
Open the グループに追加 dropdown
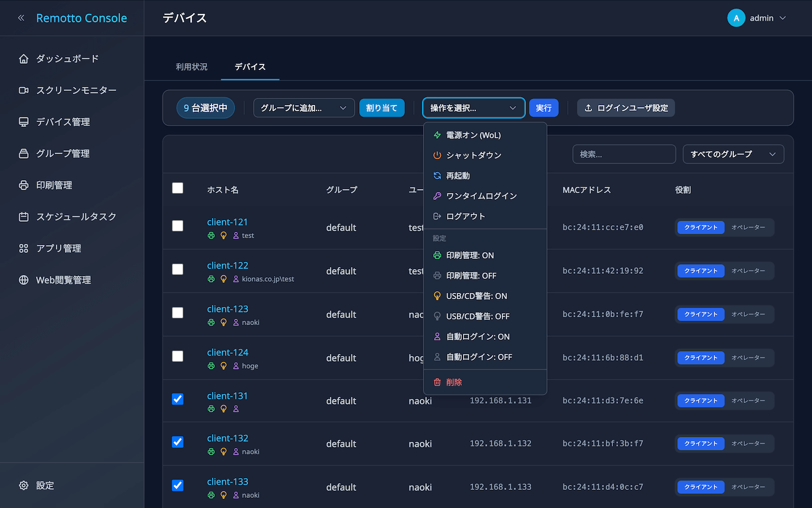[303, 108]
